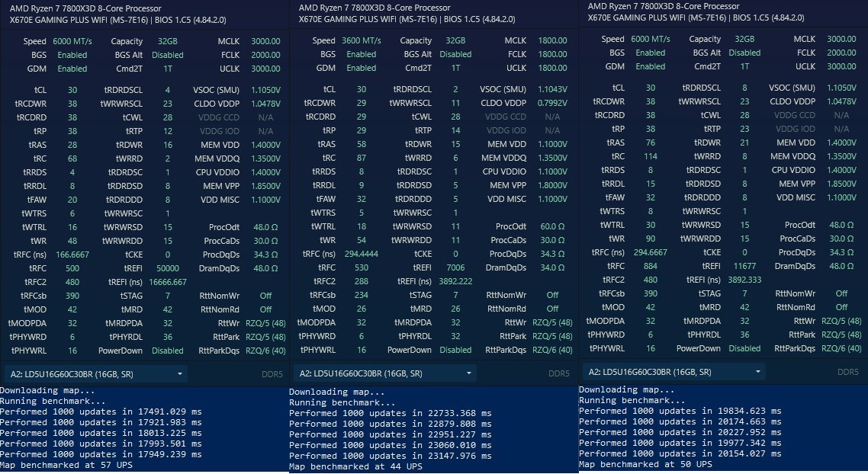The image size is (868, 474).
Task: Click the tWR value 54
Action: [362, 241]
